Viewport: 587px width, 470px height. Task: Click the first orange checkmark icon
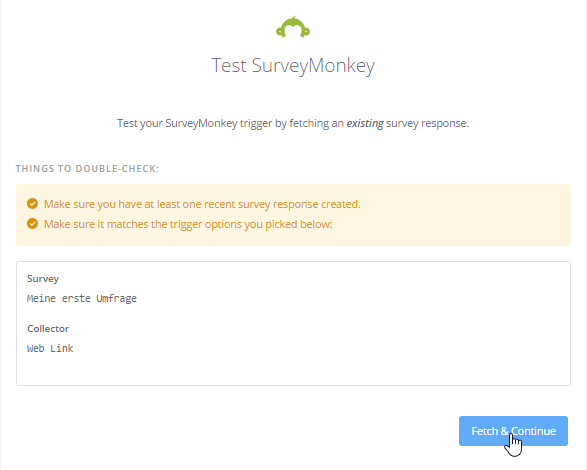(x=32, y=204)
